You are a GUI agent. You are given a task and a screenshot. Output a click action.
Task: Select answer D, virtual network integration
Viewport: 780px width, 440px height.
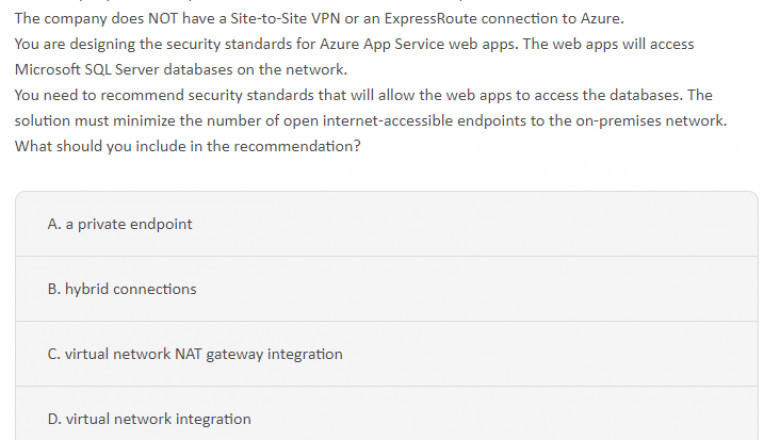coord(387,414)
